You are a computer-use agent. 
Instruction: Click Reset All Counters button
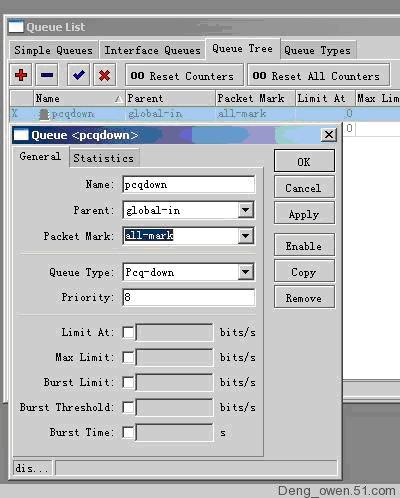[x=318, y=75]
